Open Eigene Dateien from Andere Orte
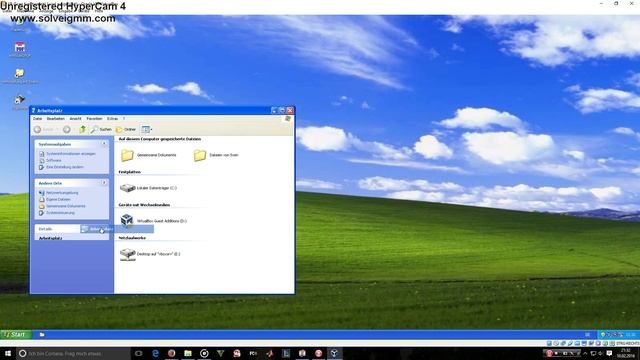The width and height of the screenshot is (640, 360). (x=55, y=199)
